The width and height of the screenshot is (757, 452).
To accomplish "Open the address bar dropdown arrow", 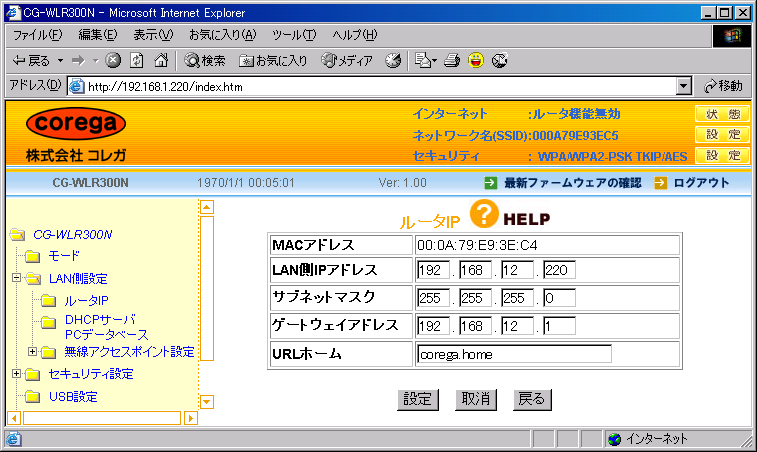I will (x=683, y=86).
